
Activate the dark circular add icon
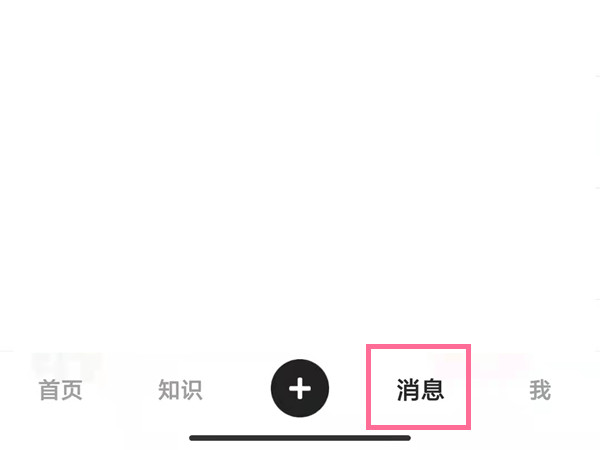click(300, 388)
